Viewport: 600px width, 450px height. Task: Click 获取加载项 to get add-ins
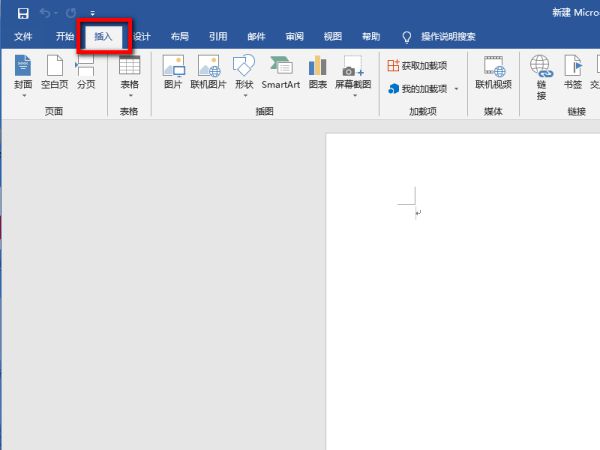click(417, 65)
